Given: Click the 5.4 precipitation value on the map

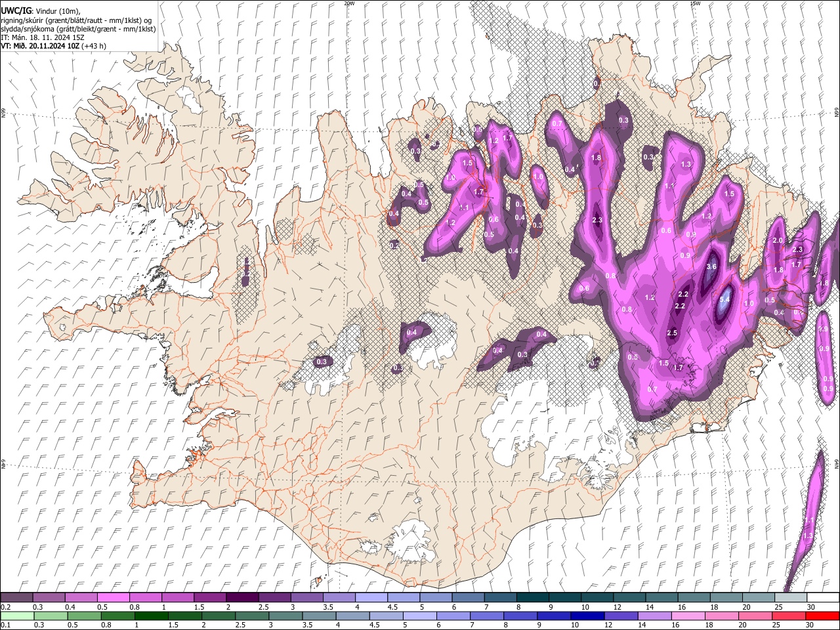Looking at the screenshot, I should [x=725, y=299].
